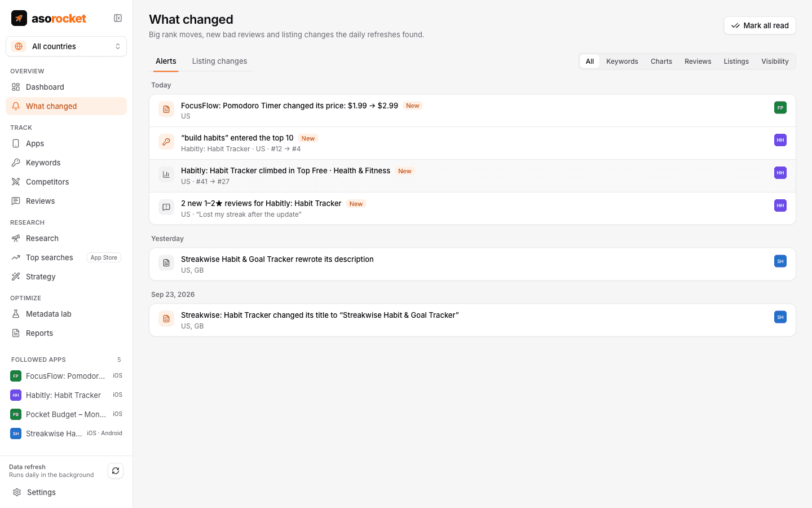
Task: Open Settings from sidebar
Action: [x=66, y=492]
